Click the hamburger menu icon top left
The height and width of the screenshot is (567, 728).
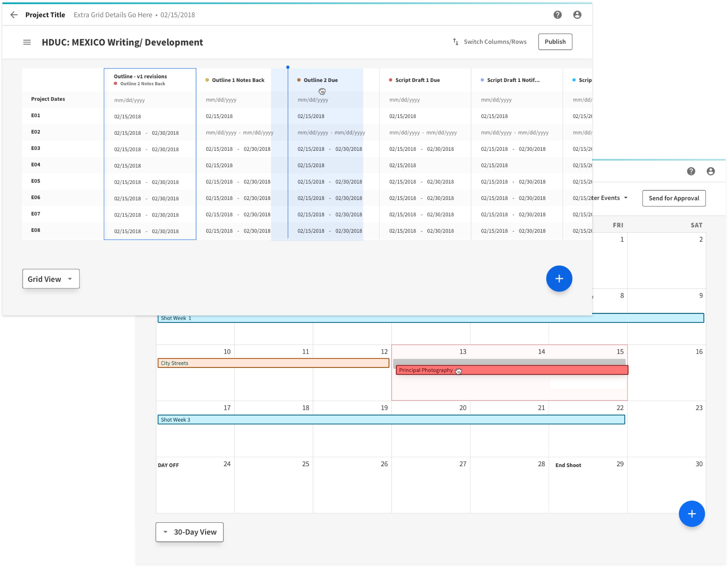27,42
